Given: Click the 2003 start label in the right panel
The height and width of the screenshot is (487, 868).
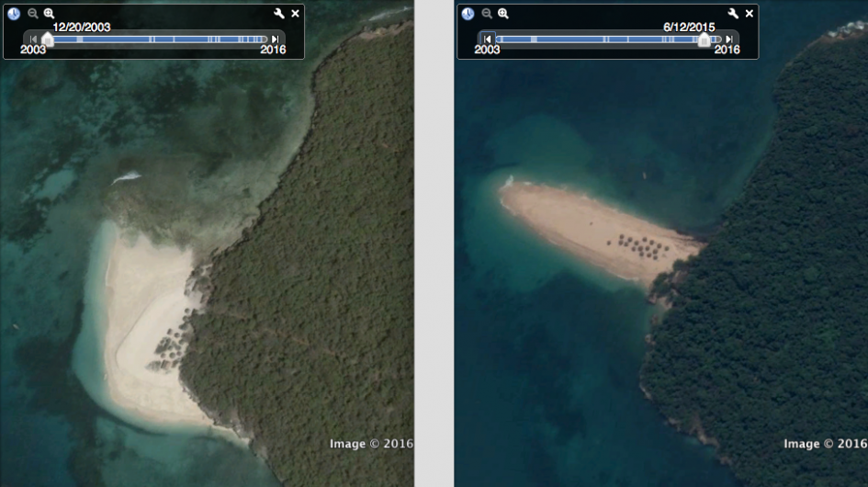Looking at the screenshot, I should [487, 50].
